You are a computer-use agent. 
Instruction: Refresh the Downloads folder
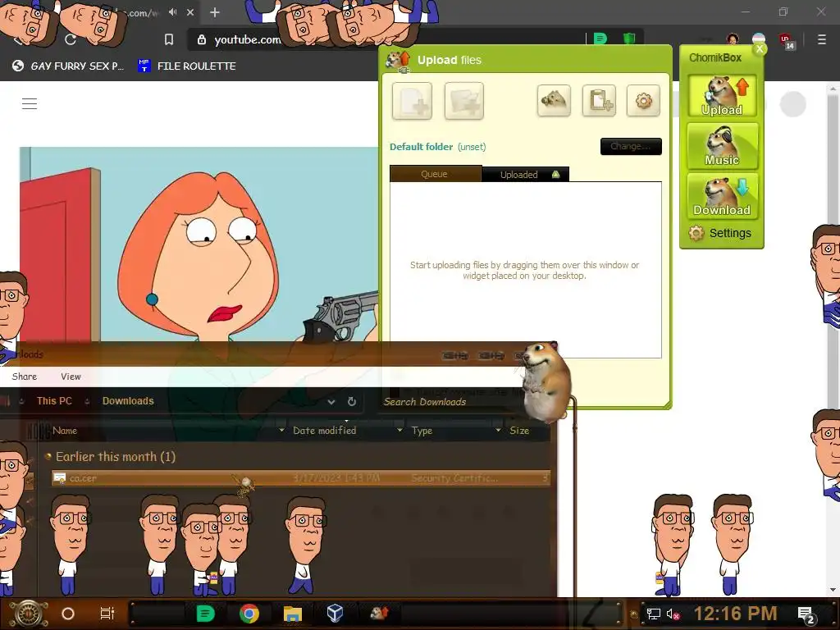pyautogui.click(x=351, y=401)
